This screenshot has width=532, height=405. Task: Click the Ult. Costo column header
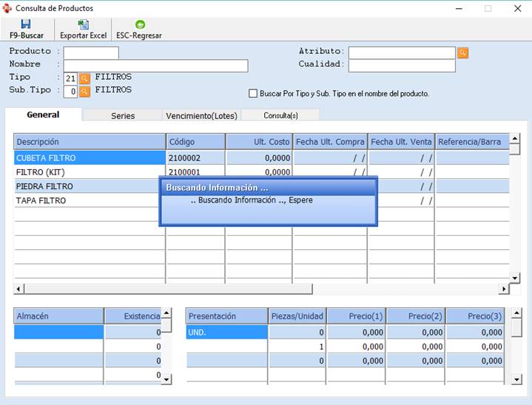[258, 141]
